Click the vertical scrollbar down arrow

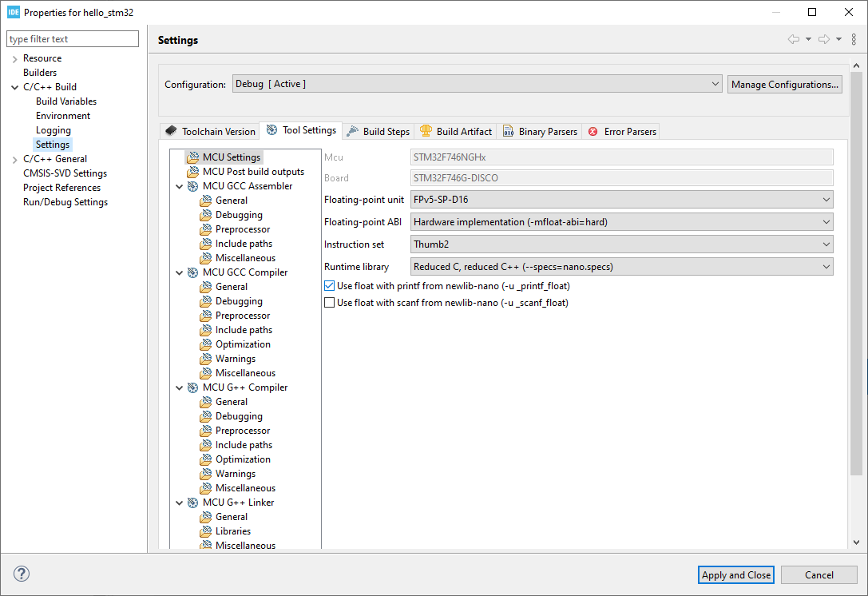(x=857, y=542)
